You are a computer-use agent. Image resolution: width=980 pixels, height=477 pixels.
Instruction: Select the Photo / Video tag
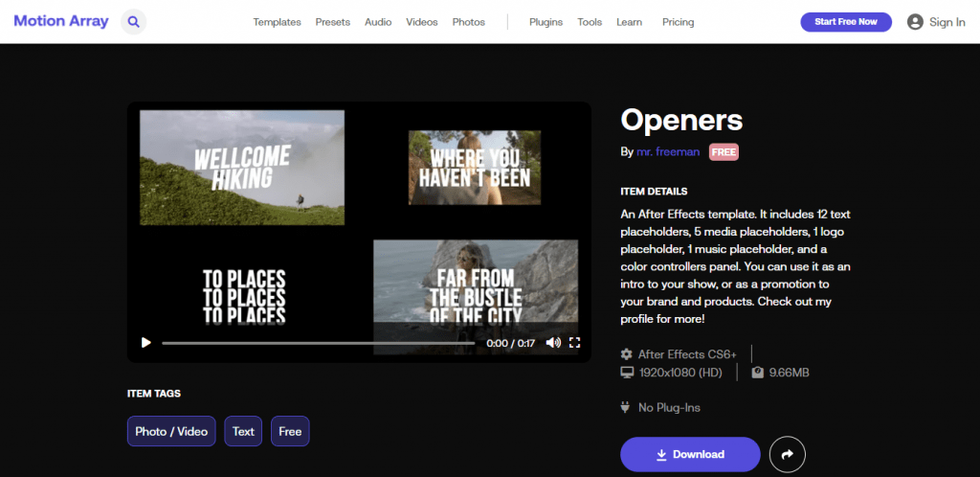(171, 431)
